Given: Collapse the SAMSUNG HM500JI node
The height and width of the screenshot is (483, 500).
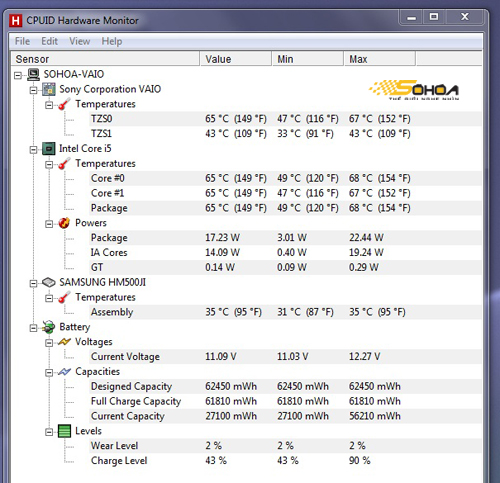Looking at the screenshot, I should pos(33,283).
